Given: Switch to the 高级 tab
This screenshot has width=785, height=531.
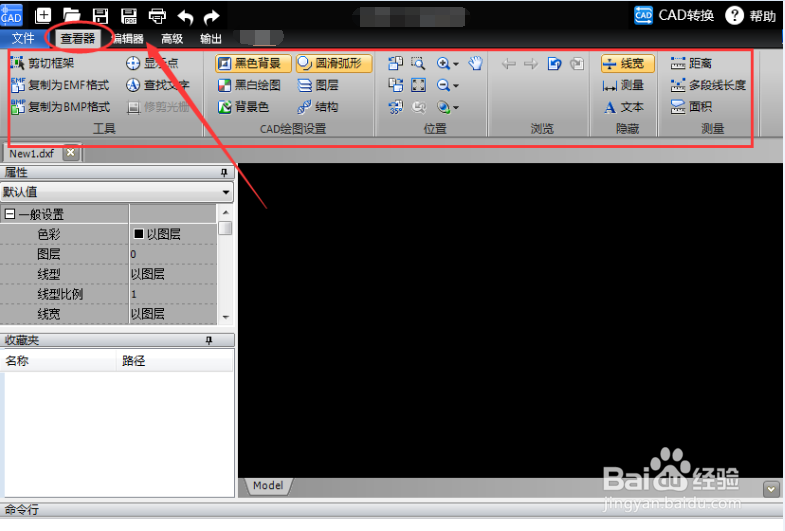Looking at the screenshot, I should click(172, 39).
